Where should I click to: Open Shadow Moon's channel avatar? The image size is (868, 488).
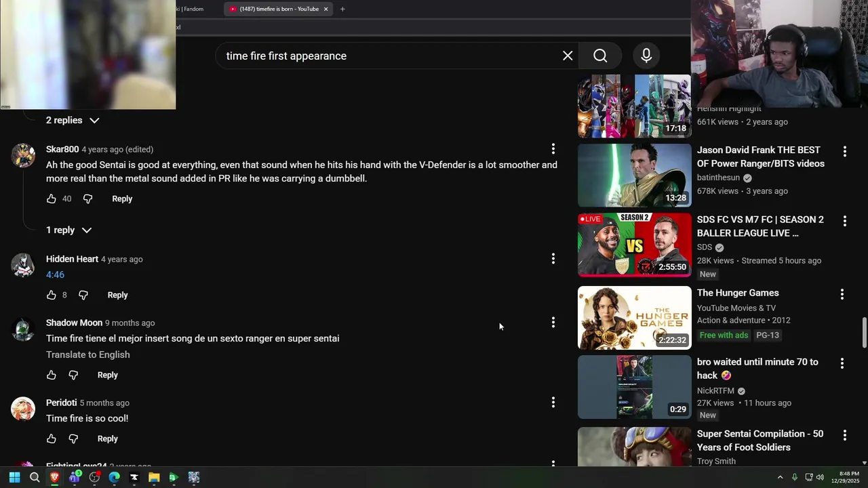click(x=23, y=329)
